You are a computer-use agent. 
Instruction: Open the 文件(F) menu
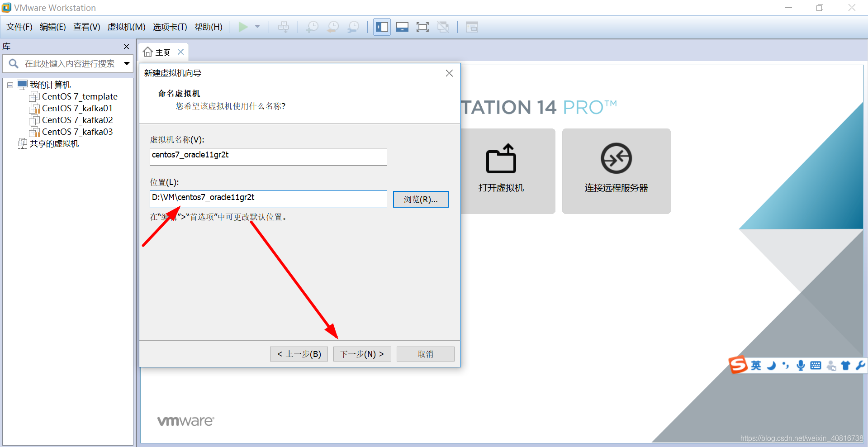(19, 27)
